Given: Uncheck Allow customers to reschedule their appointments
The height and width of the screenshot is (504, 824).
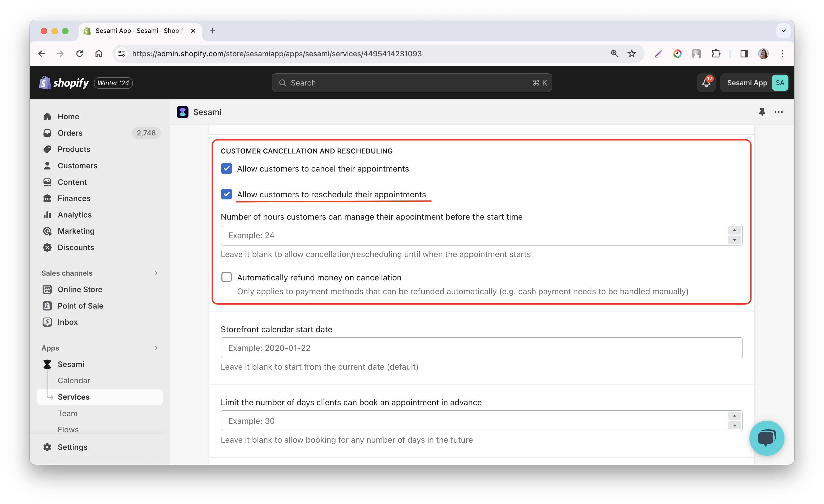Looking at the screenshot, I should click(226, 194).
